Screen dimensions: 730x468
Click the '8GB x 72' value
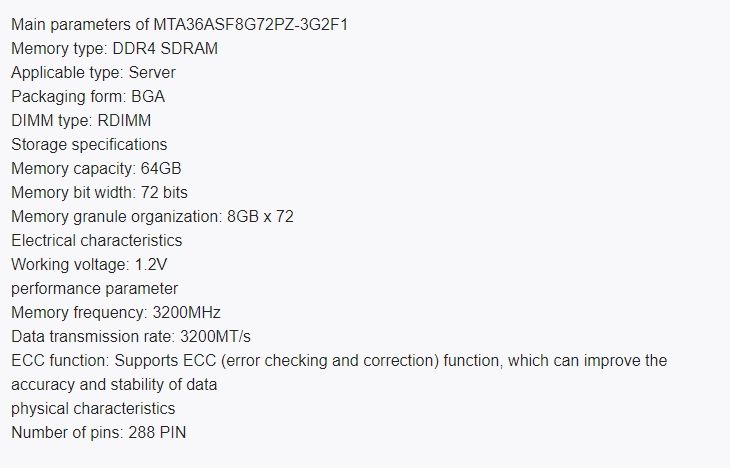[258, 216]
